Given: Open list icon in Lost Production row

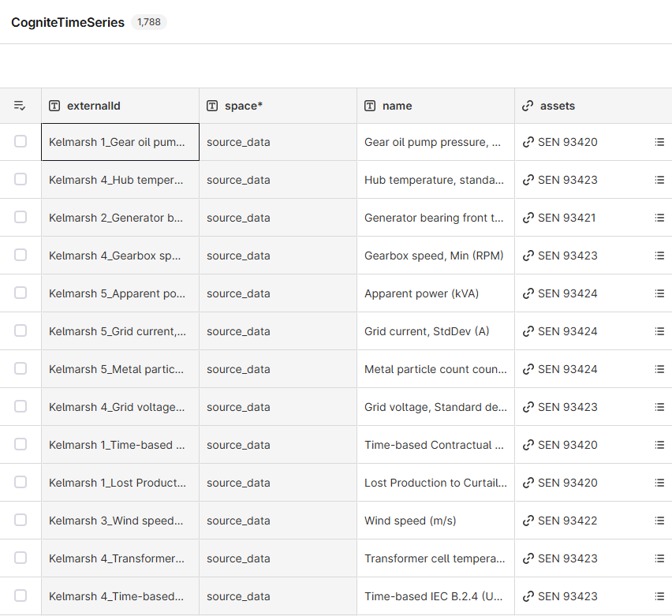Looking at the screenshot, I should coord(659,483).
